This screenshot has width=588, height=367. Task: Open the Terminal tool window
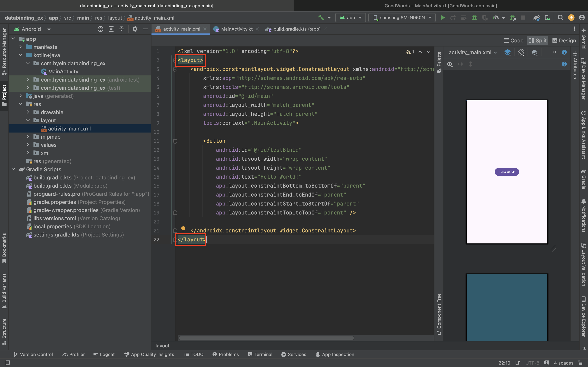click(x=260, y=354)
